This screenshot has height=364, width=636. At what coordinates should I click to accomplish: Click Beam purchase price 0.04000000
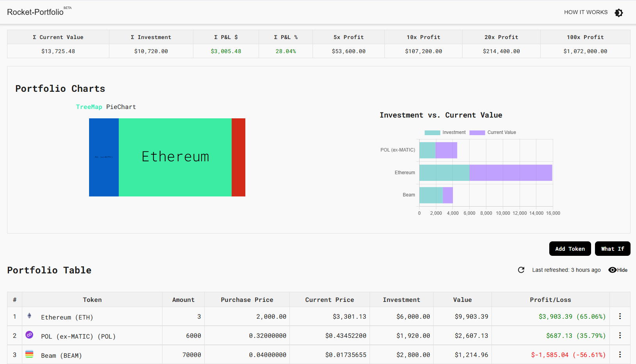click(268, 355)
